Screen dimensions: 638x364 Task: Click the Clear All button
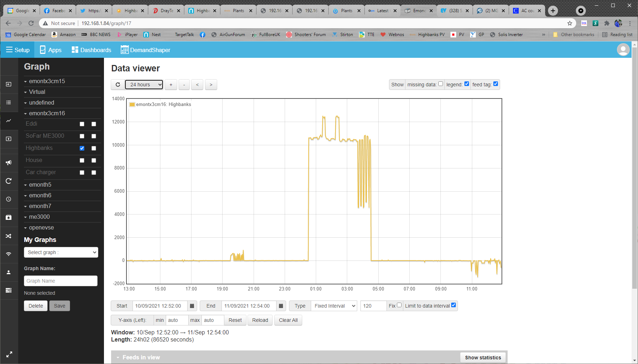pos(288,320)
